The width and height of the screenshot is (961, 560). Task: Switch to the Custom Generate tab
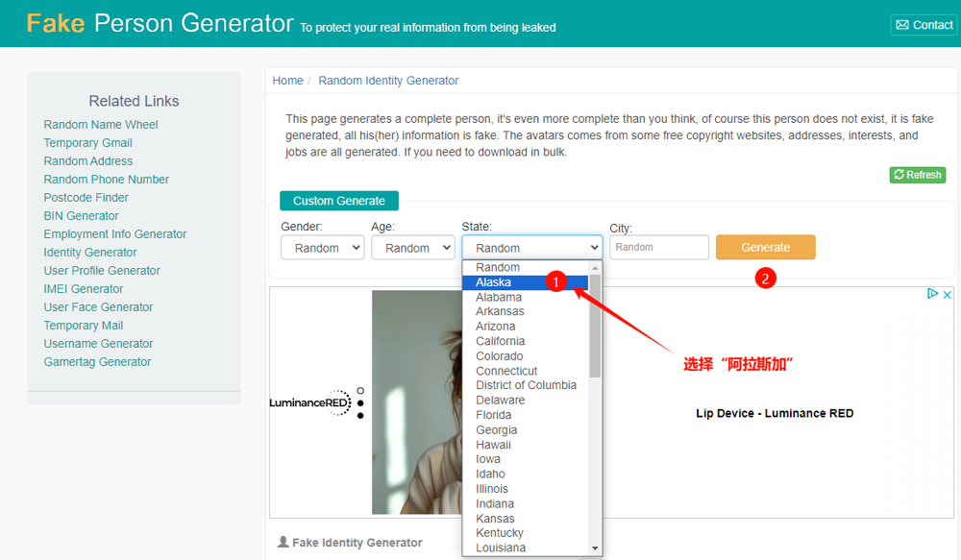[x=338, y=201]
